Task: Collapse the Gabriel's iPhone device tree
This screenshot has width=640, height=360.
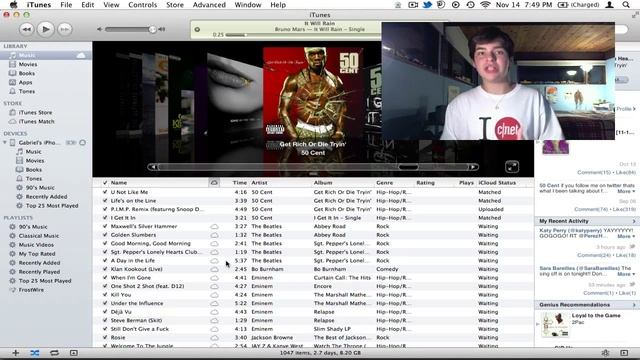Action: (5, 142)
